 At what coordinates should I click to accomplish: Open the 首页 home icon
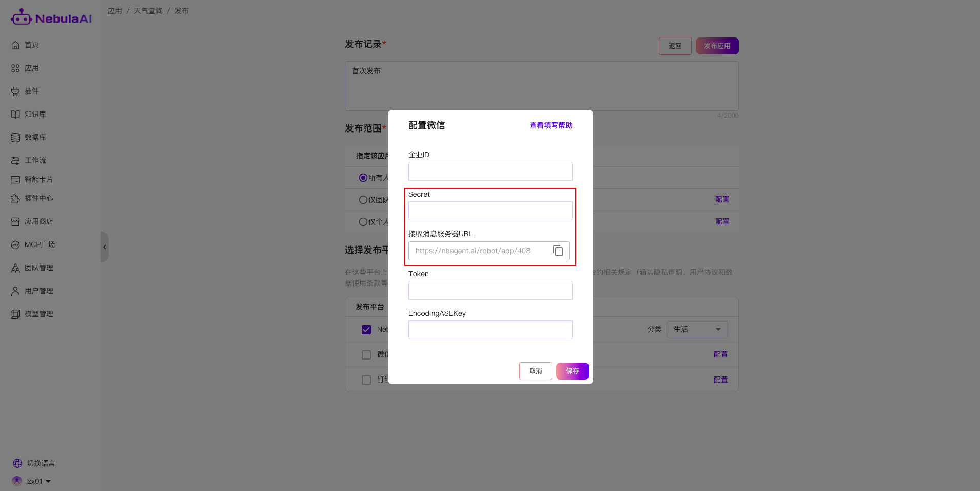click(x=15, y=45)
